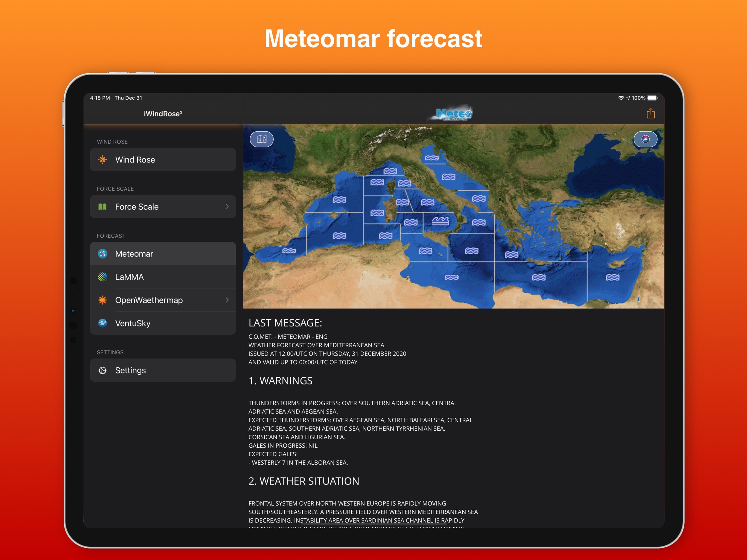Tap the green Force Scale book icon

point(102,207)
